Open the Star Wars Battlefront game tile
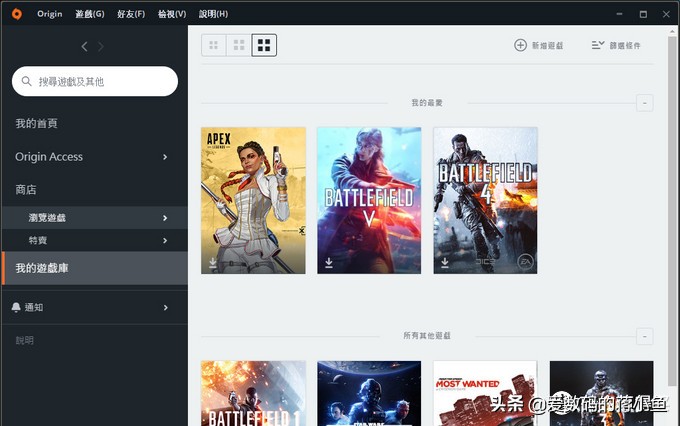The width and height of the screenshot is (680, 426). (x=369, y=393)
